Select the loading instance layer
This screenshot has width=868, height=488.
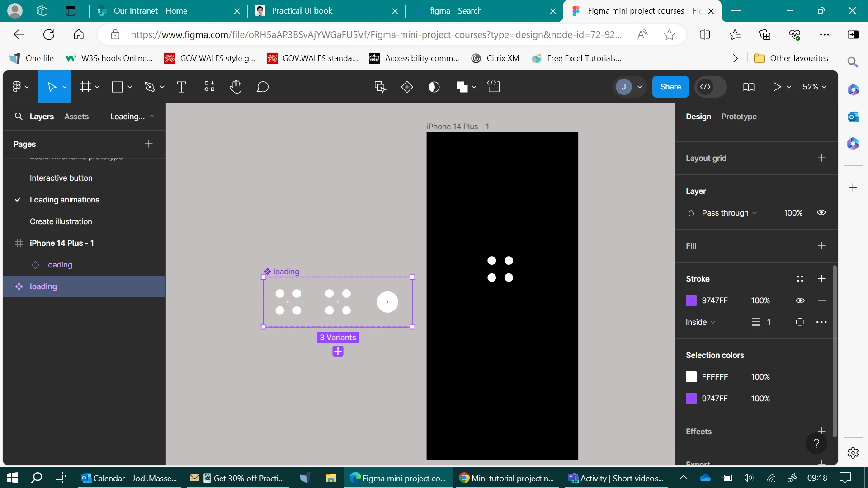point(84,265)
